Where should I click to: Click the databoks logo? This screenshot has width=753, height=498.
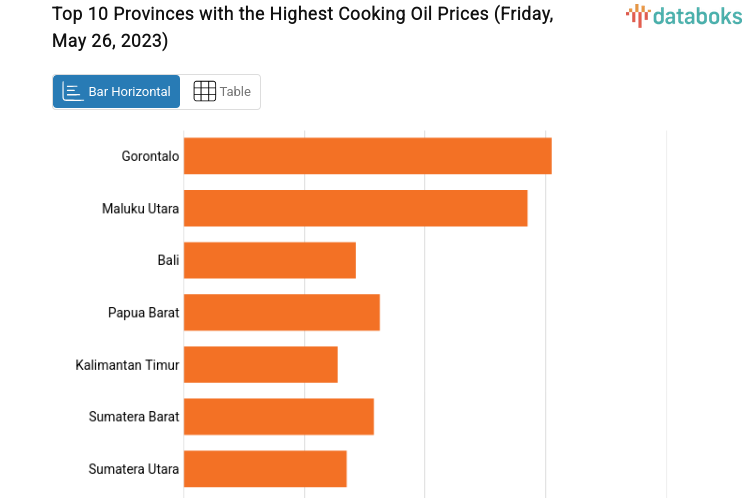click(x=684, y=15)
